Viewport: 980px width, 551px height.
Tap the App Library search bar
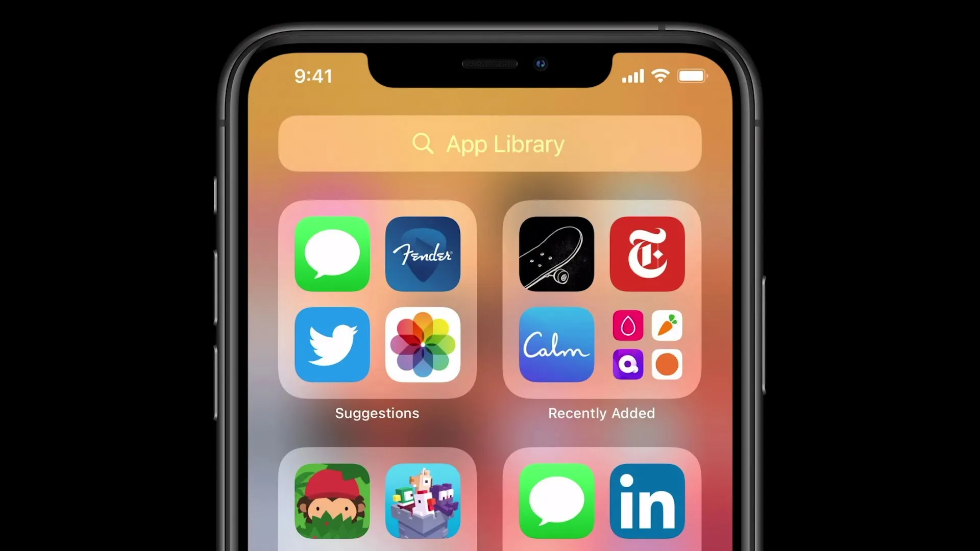pyautogui.click(x=489, y=143)
